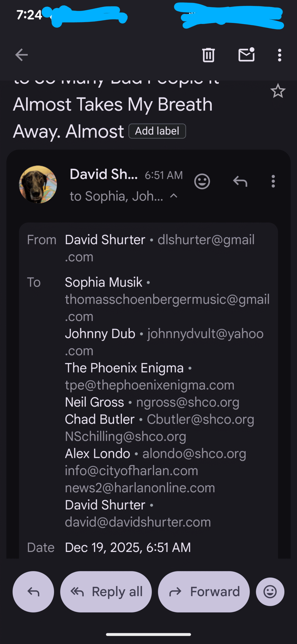The width and height of the screenshot is (297, 644).
Task: Delete this email with the trash icon
Action: (x=208, y=55)
